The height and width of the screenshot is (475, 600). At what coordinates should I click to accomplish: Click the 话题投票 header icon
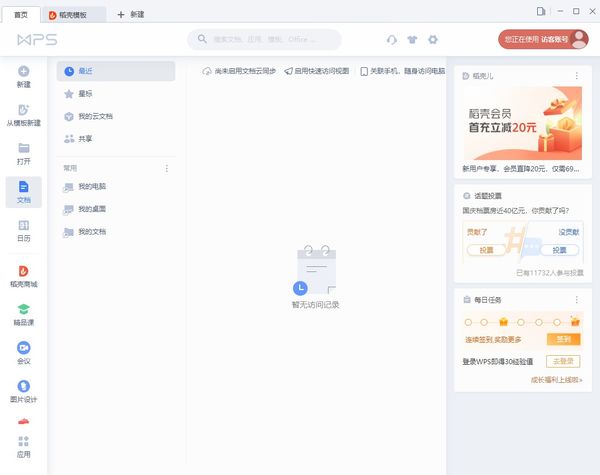(x=466, y=196)
